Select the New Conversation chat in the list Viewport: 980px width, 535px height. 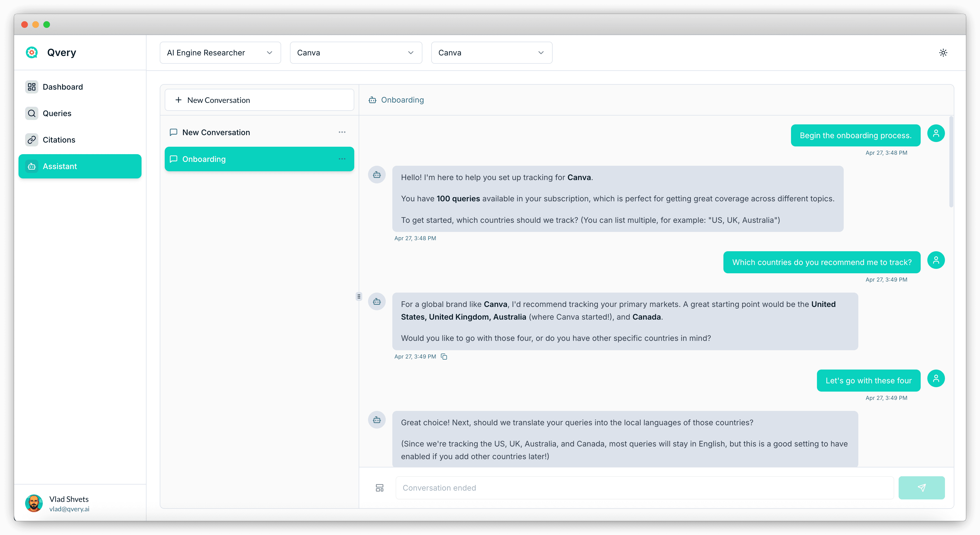click(216, 132)
